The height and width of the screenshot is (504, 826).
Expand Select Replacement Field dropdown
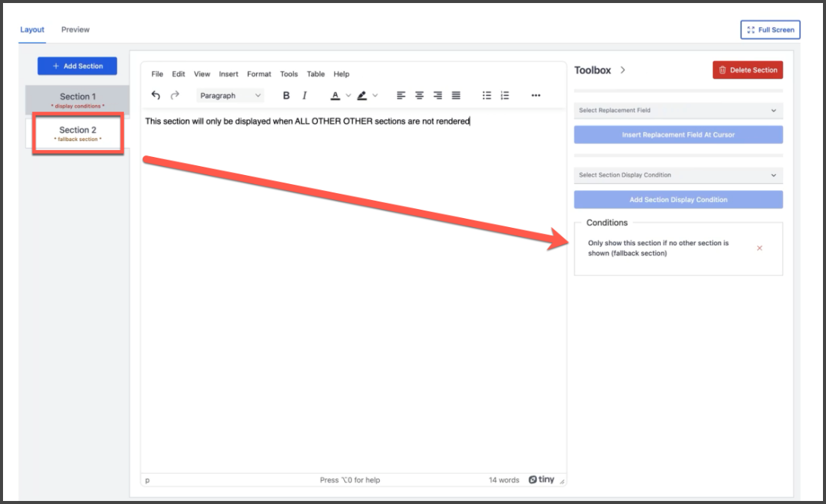pyautogui.click(x=677, y=111)
